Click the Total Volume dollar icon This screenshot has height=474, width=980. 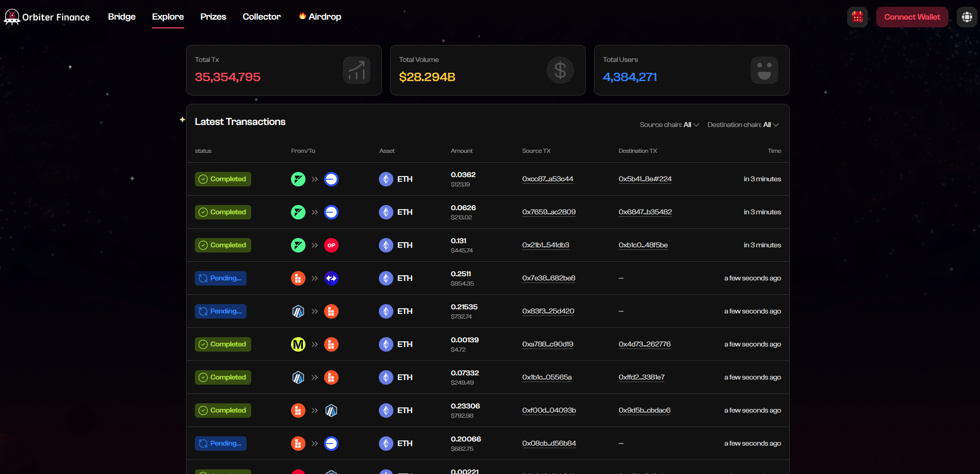tap(560, 70)
